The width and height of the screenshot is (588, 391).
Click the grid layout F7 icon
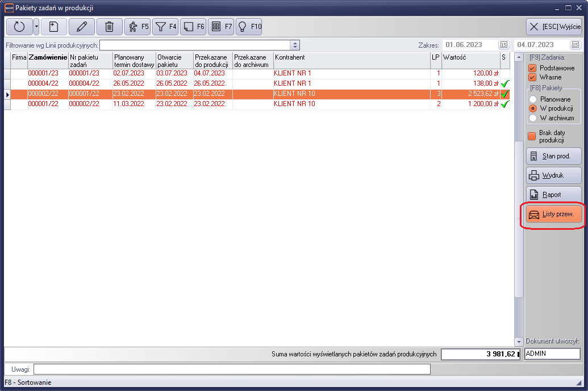(x=220, y=27)
